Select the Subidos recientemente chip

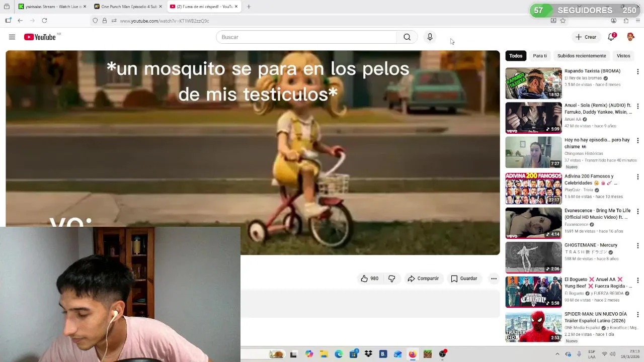click(x=582, y=56)
